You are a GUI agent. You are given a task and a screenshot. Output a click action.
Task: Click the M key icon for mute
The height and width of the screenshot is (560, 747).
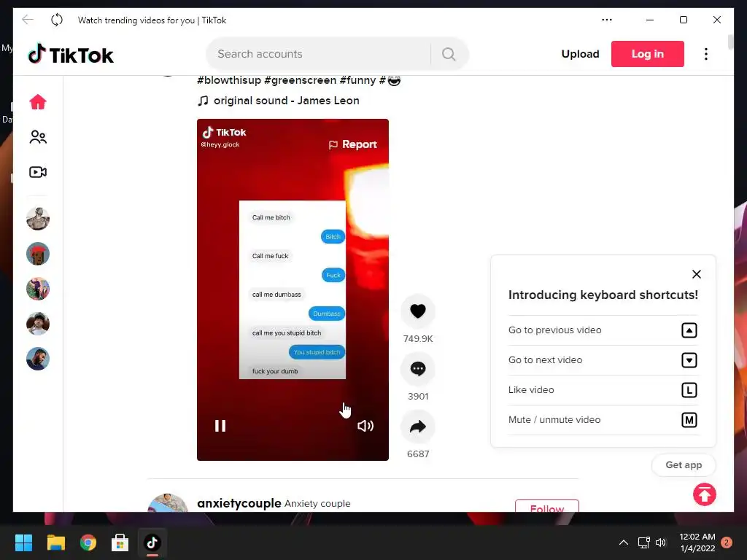pyautogui.click(x=689, y=420)
